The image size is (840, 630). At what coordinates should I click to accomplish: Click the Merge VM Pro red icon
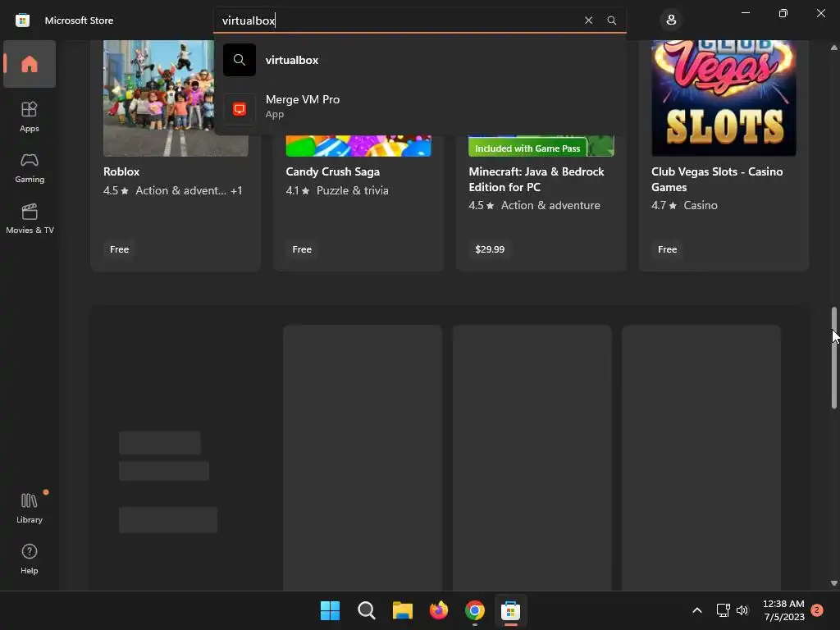point(240,109)
